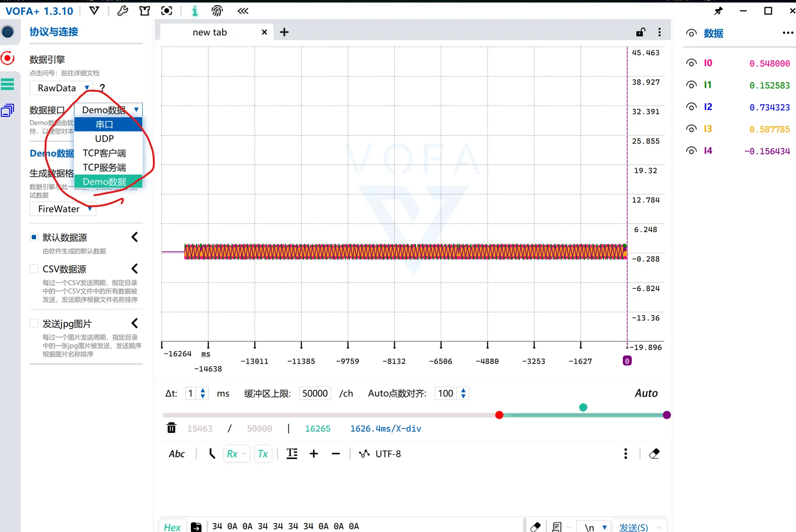Screen dimensions: 796x532
Task: Choose TCP客户端 in the dropdown list
Action: click(x=108, y=153)
